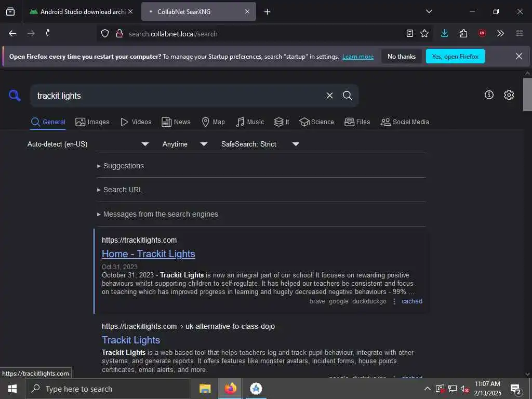Click Learn more in notification bar
Viewport: 532px width, 399px height.
358,57
